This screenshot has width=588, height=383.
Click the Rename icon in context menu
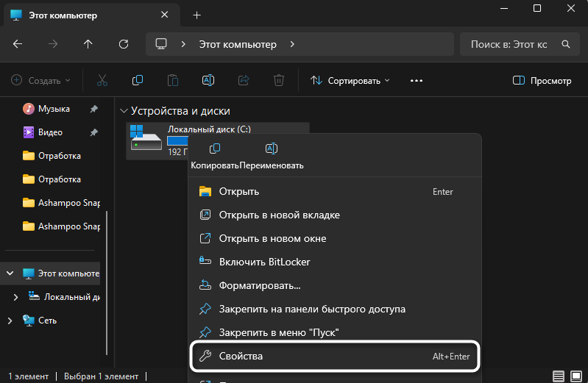coord(271,149)
